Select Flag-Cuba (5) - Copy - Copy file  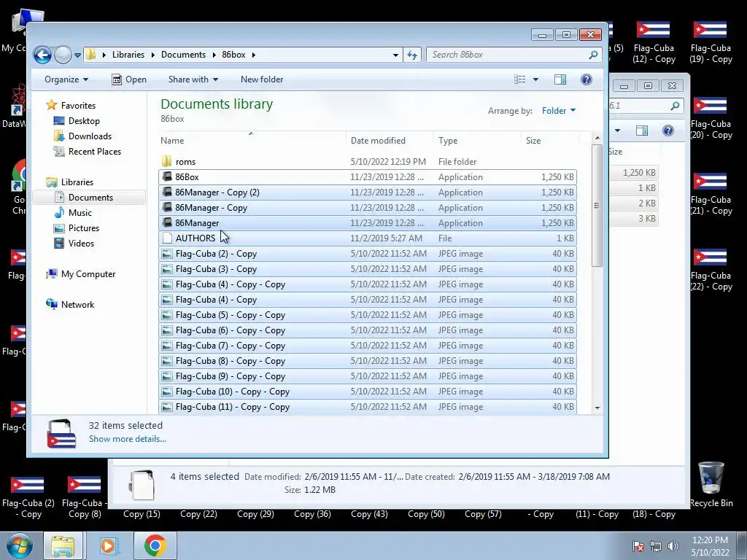[x=368, y=315]
